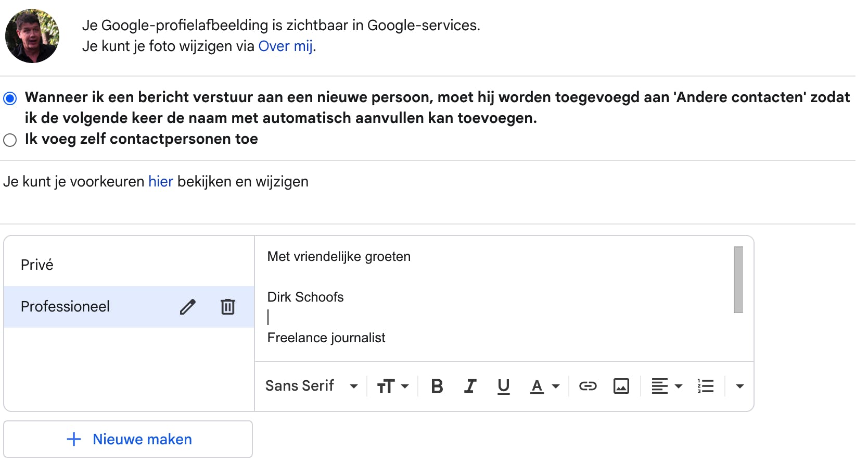Screen dimensions: 868x474
Task: Open the Sans Serif font dropdown
Action: point(311,386)
